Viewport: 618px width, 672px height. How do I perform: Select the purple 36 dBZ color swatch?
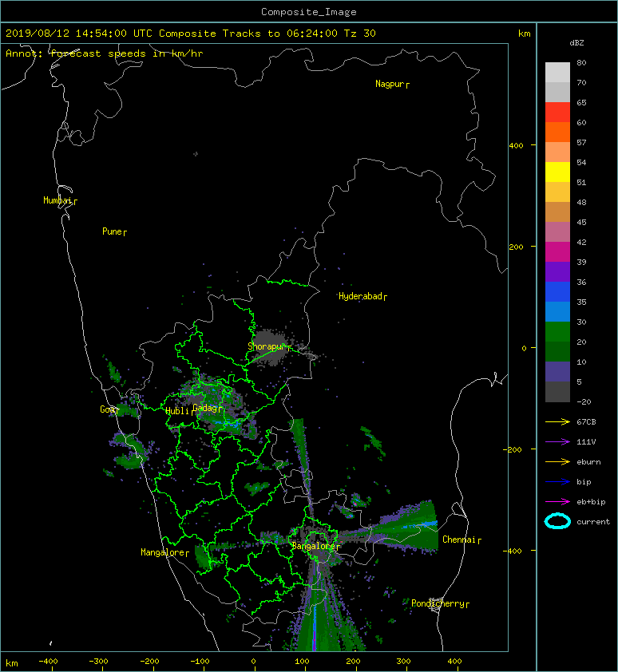[x=557, y=271]
